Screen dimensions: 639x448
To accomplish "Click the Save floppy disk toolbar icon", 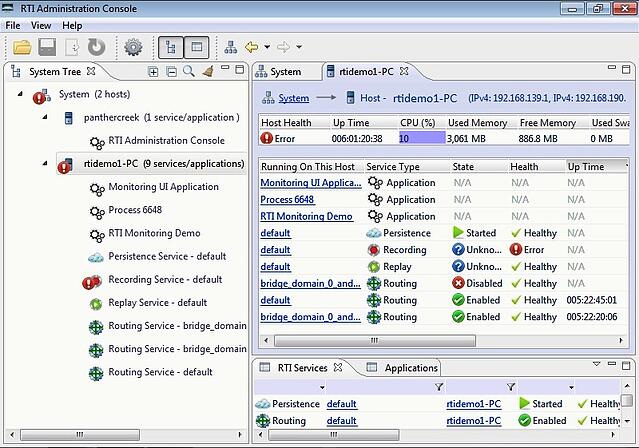I will click(47, 47).
